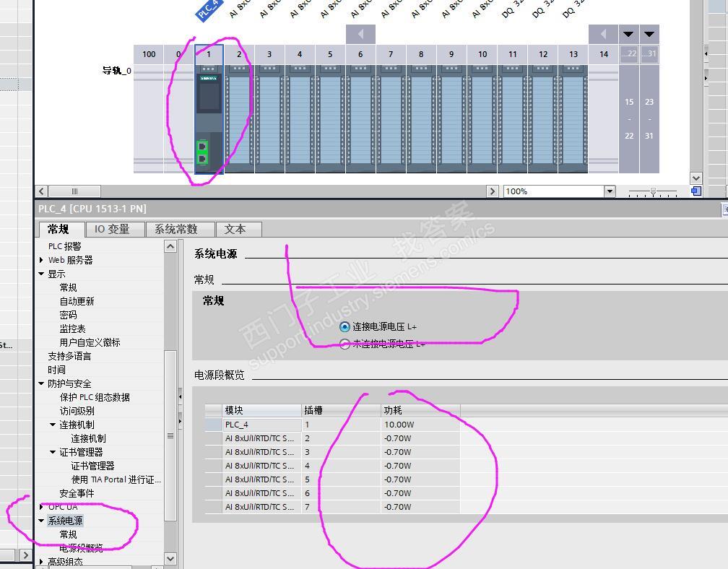Expand the OPC UA tree node
728x569 pixels.
coord(41,507)
